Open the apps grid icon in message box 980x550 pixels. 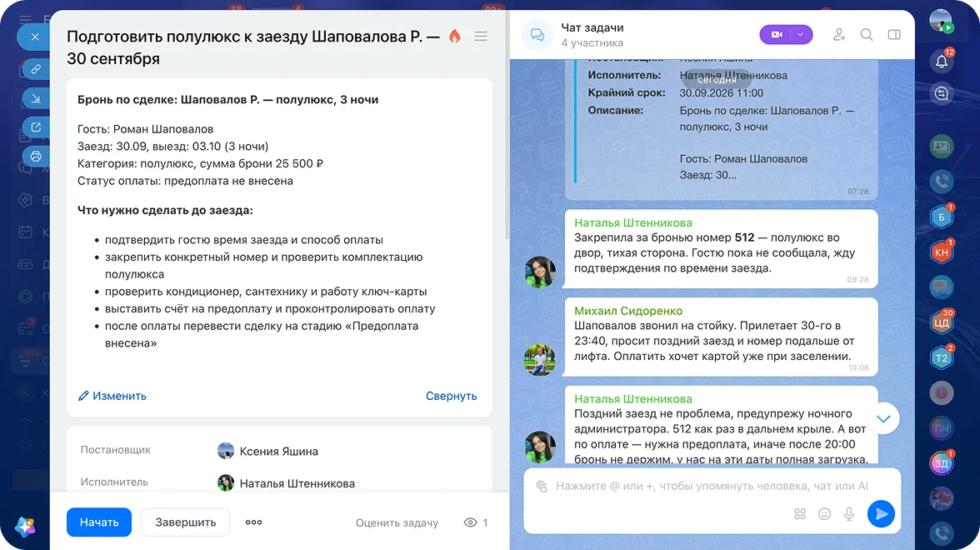(x=800, y=513)
